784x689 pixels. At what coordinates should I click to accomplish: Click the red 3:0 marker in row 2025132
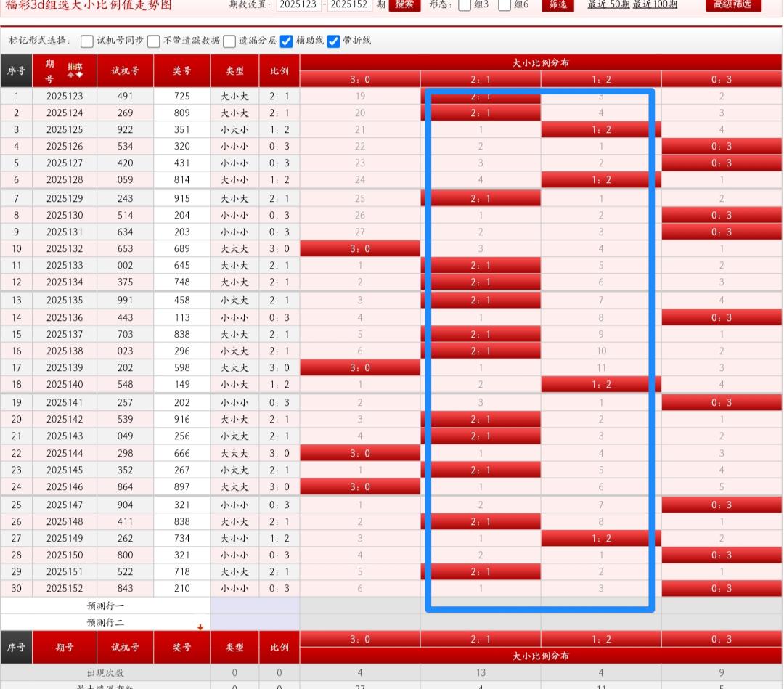[x=360, y=248]
